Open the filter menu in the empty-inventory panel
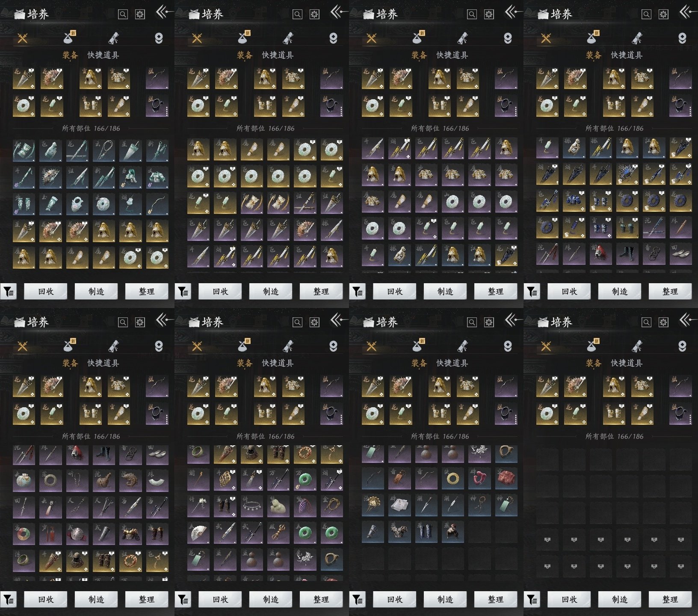Image resolution: width=698 pixels, height=616 pixels. pos(532,600)
